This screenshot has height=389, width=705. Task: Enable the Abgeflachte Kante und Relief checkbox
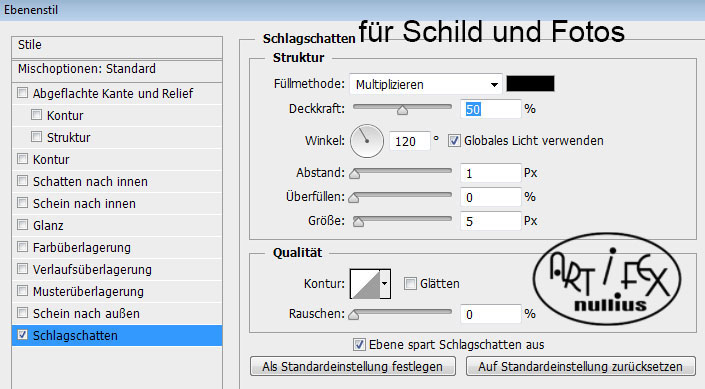(22, 93)
